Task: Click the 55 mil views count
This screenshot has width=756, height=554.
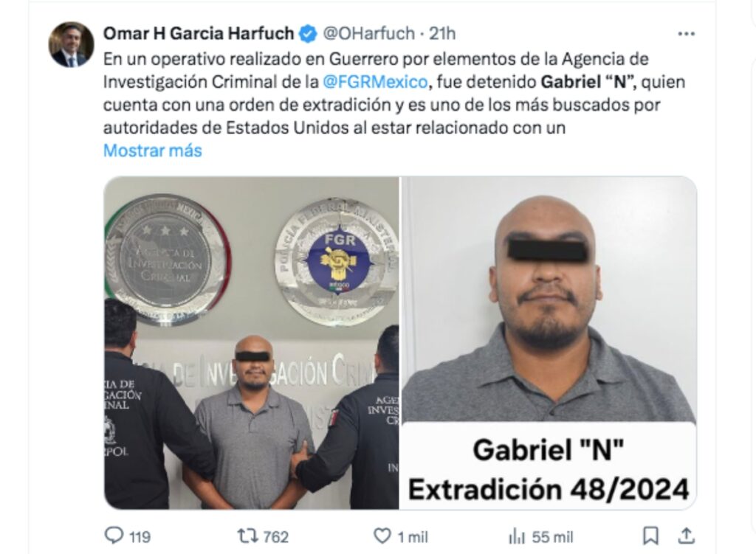Action: click(552, 536)
